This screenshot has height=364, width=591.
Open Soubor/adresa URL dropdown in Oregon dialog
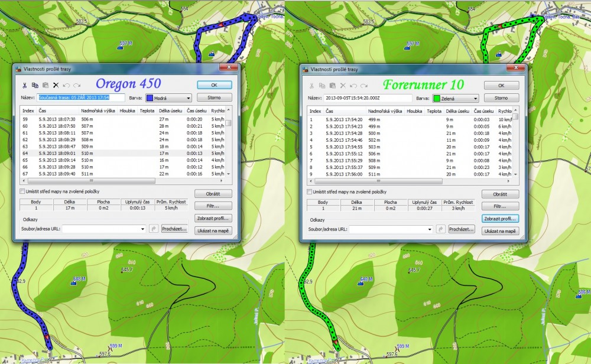coord(142,229)
